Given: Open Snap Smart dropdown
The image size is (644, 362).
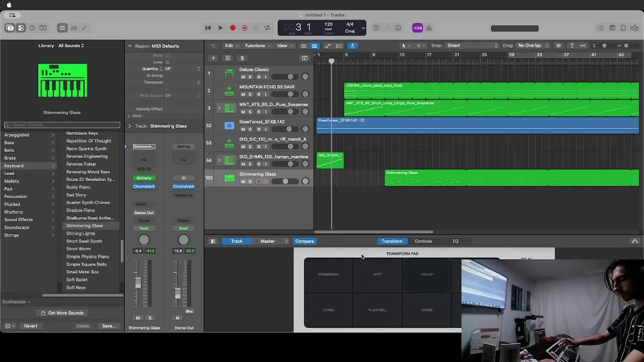Looking at the screenshot, I should [x=472, y=46].
